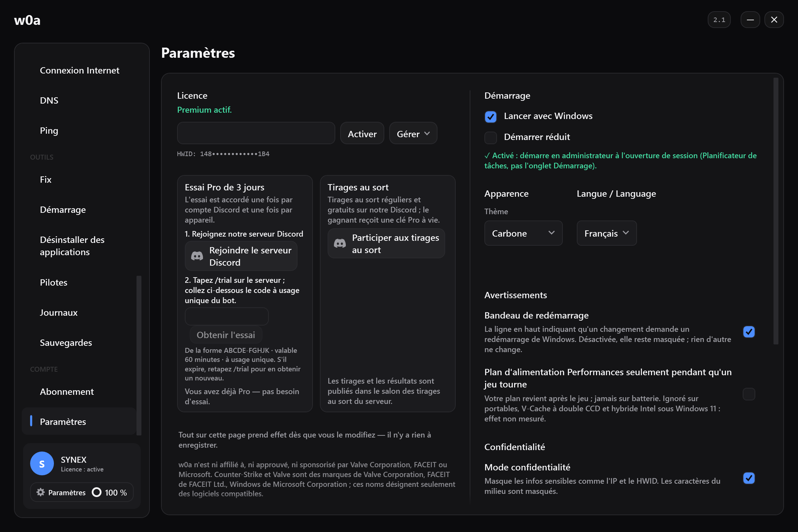The height and width of the screenshot is (532, 798).
Task: Open Connexion Internet in sidebar
Action: [x=79, y=70]
